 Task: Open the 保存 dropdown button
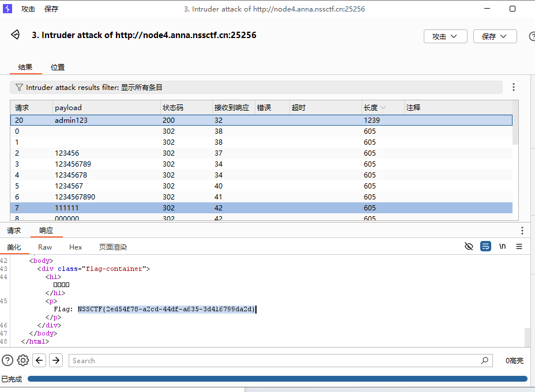[x=495, y=36]
